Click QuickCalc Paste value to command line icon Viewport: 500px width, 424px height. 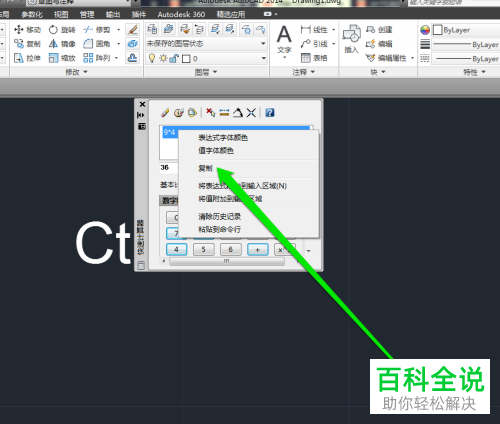[x=192, y=113]
